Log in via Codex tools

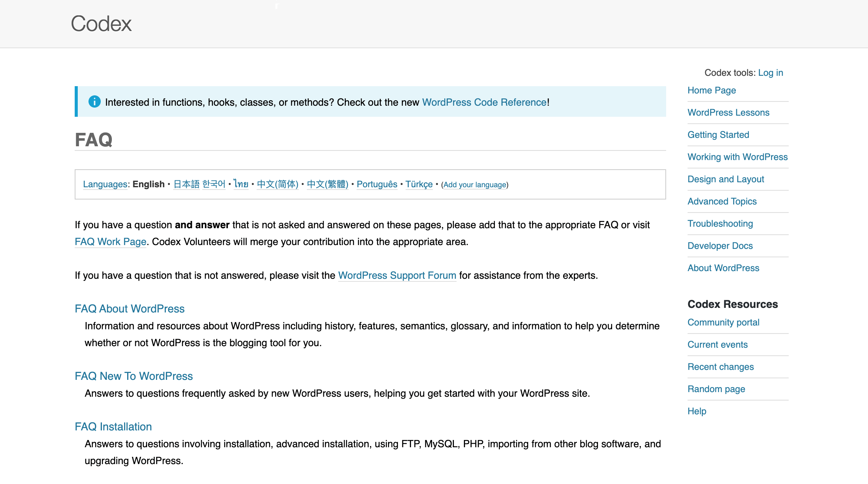coord(770,73)
